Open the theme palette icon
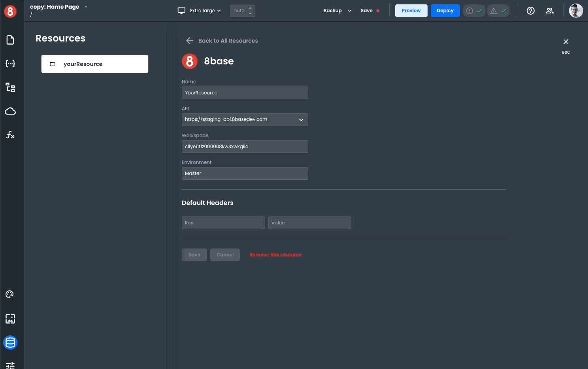 [x=10, y=294]
